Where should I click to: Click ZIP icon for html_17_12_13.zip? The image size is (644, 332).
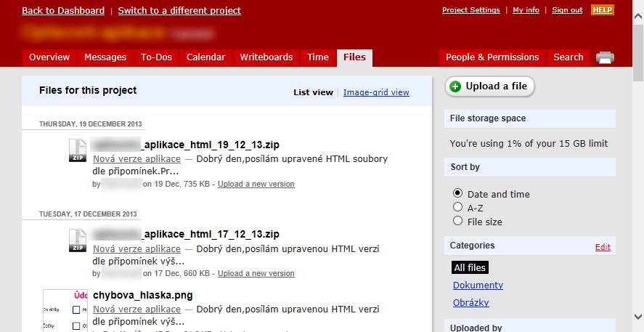[x=78, y=240]
